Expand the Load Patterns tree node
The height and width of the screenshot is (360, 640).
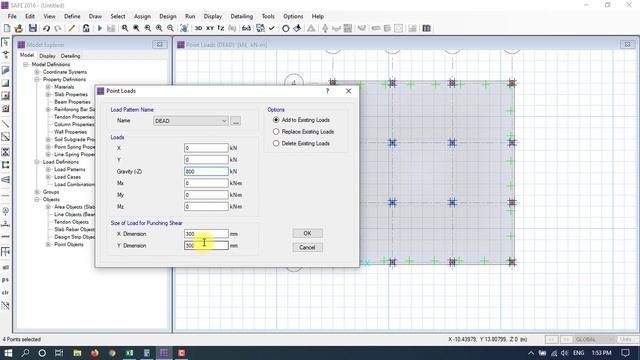[48, 169]
